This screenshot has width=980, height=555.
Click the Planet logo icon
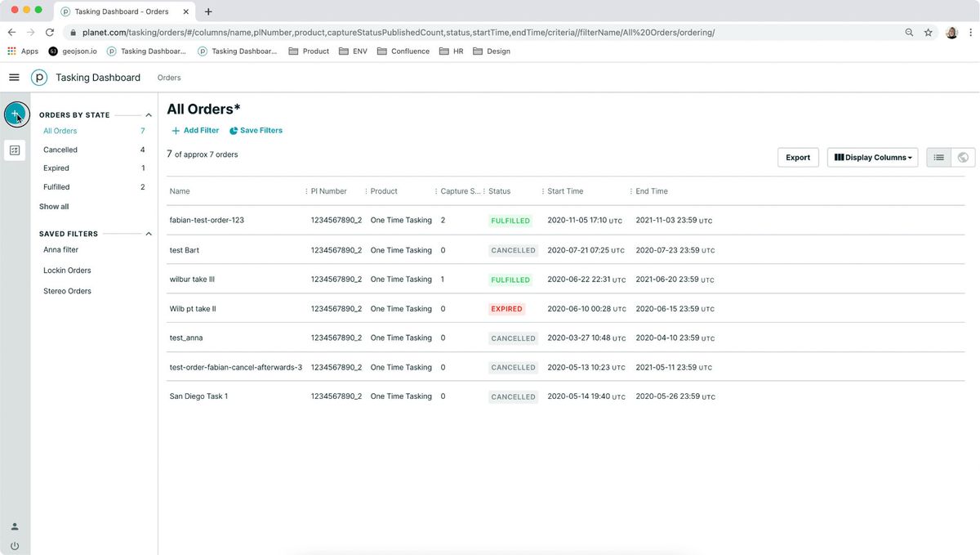point(39,78)
